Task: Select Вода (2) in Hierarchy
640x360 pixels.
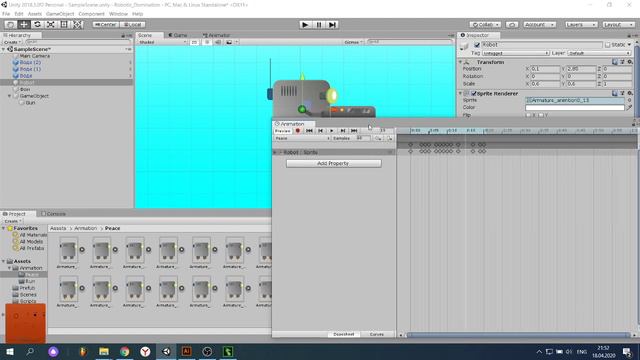Action: click(30, 62)
